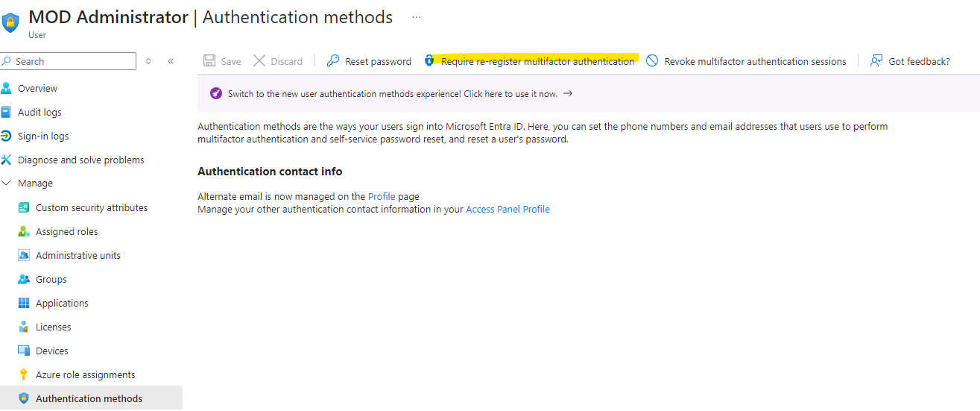This screenshot has width=980, height=411.
Task: Click the Save toolbar label
Action: pos(231,61)
